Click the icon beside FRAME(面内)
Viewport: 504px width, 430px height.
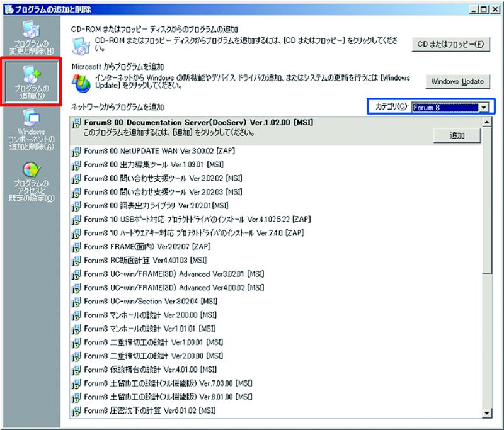[76, 247]
